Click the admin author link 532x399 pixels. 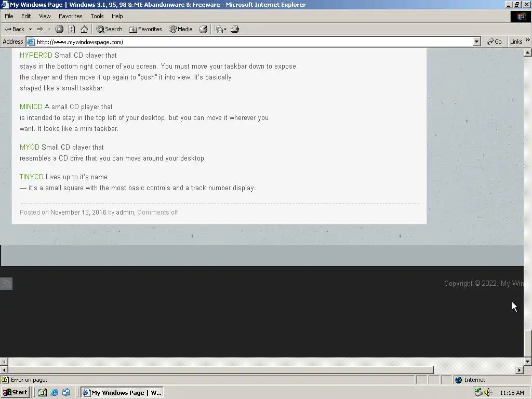[125, 212]
